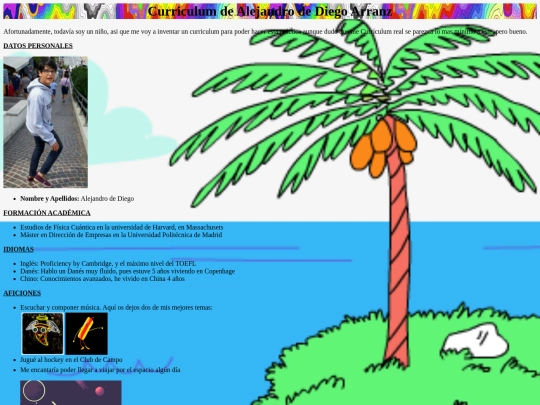This screenshot has height=405, width=540.
Task: Click the line about traveling to space
Action: coord(100,370)
